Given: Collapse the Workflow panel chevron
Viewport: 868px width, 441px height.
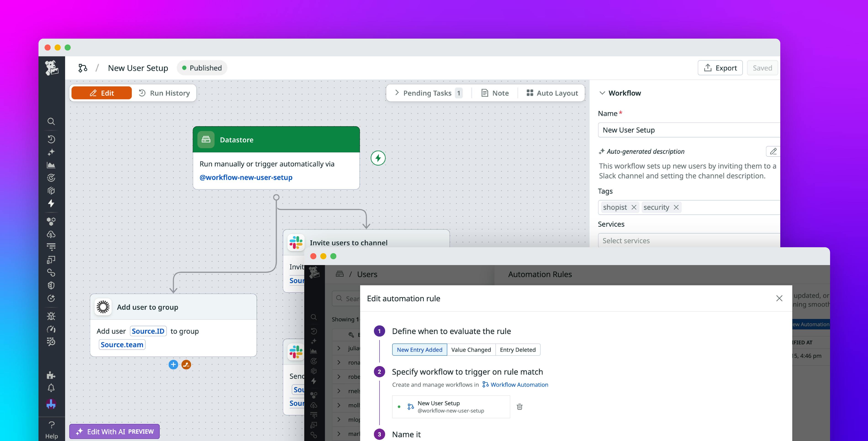Looking at the screenshot, I should 603,93.
